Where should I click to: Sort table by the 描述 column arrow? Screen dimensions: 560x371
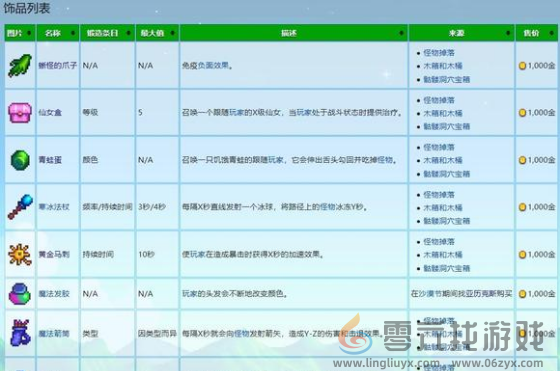401,33
